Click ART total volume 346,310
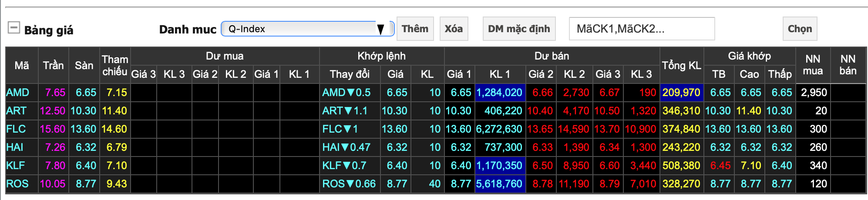 tap(681, 111)
